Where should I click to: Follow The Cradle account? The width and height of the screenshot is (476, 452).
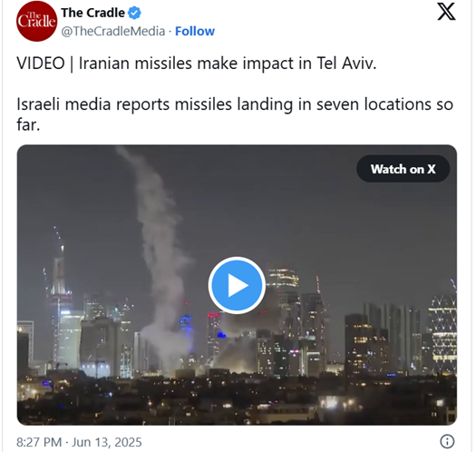tap(195, 31)
